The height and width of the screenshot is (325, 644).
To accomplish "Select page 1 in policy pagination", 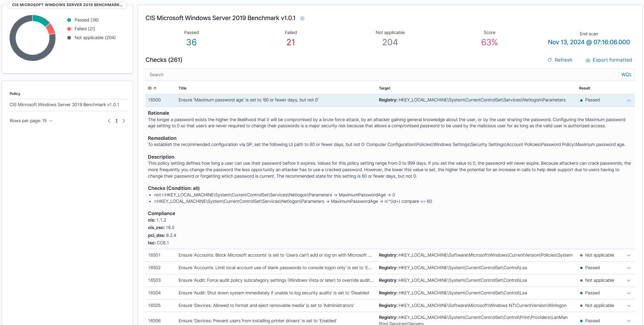I will pos(117,121).
